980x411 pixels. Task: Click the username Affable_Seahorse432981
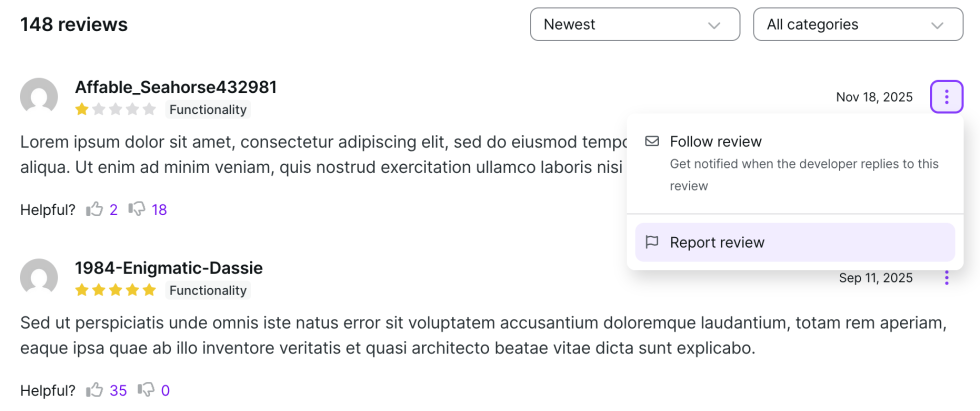[x=176, y=87]
